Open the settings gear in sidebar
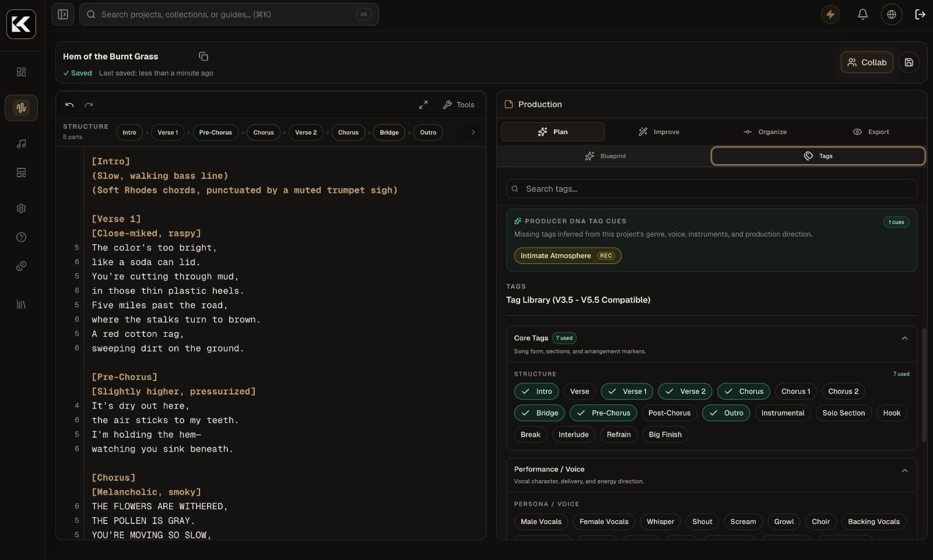This screenshot has height=560, width=933. (x=22, y=208)
